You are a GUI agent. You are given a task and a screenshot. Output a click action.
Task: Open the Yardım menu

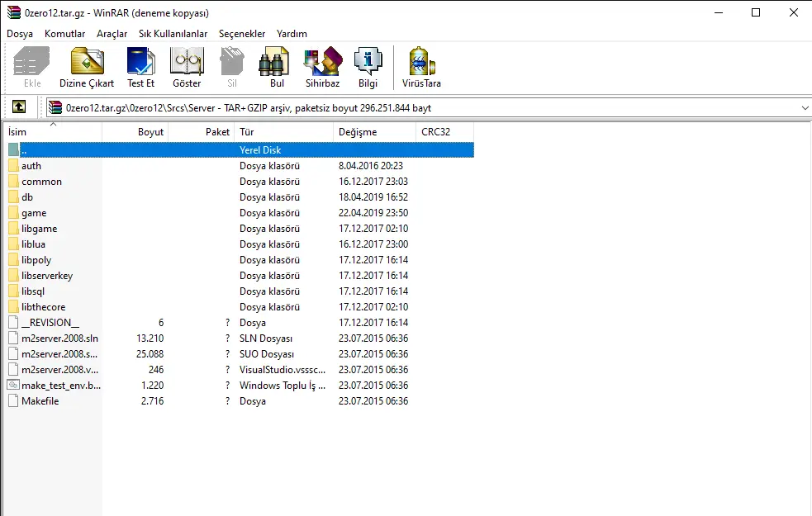click(292, 34)
